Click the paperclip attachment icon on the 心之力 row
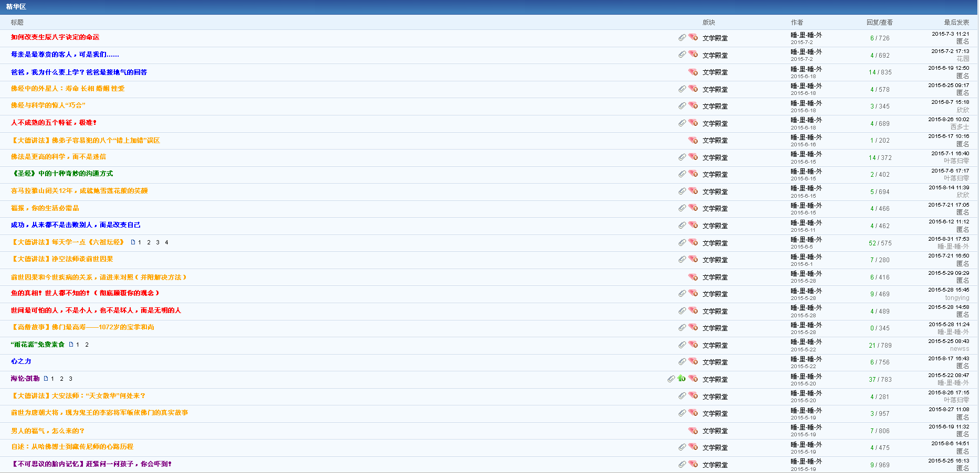Viewport: 980px width, 473px height. 682,361
